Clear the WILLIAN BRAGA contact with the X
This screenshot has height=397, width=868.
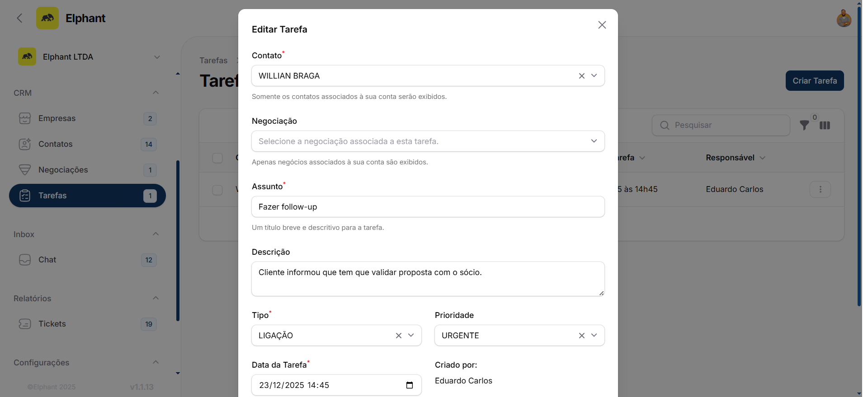click(581, 75)
